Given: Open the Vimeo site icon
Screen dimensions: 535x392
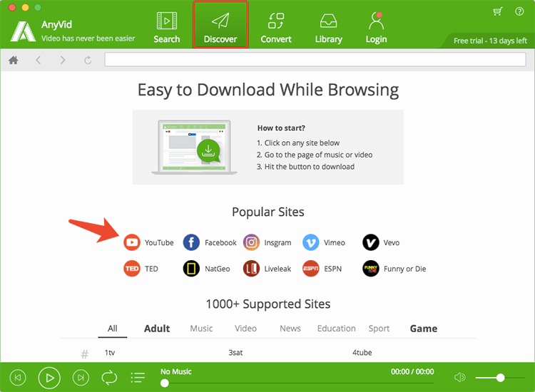Looking at the screenshot, I should coord(311,242).
